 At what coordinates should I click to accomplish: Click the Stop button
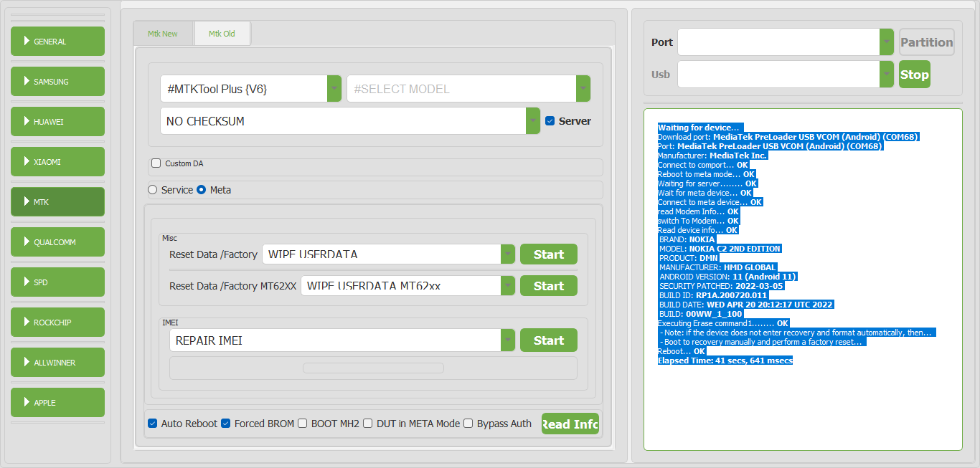[x=915, y=75]
